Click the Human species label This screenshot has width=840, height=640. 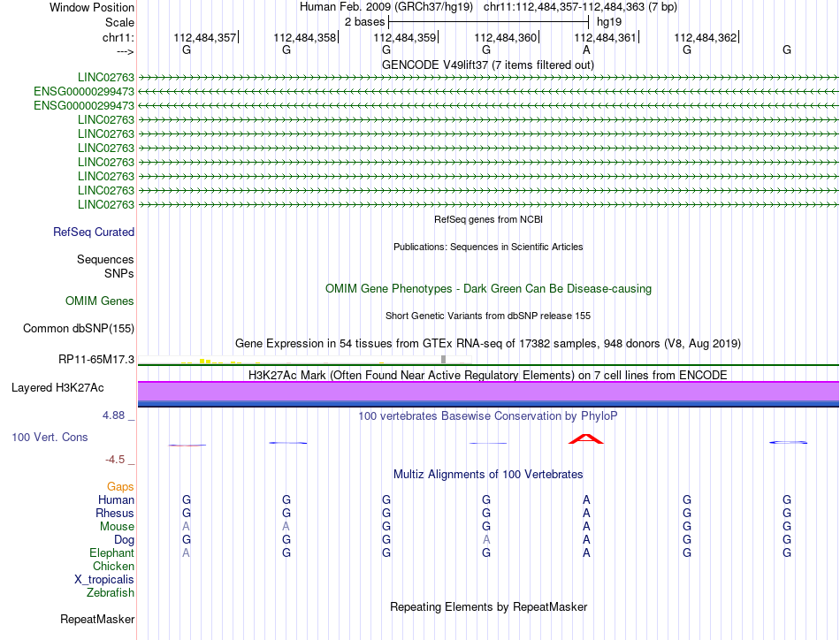coord(116,499)
